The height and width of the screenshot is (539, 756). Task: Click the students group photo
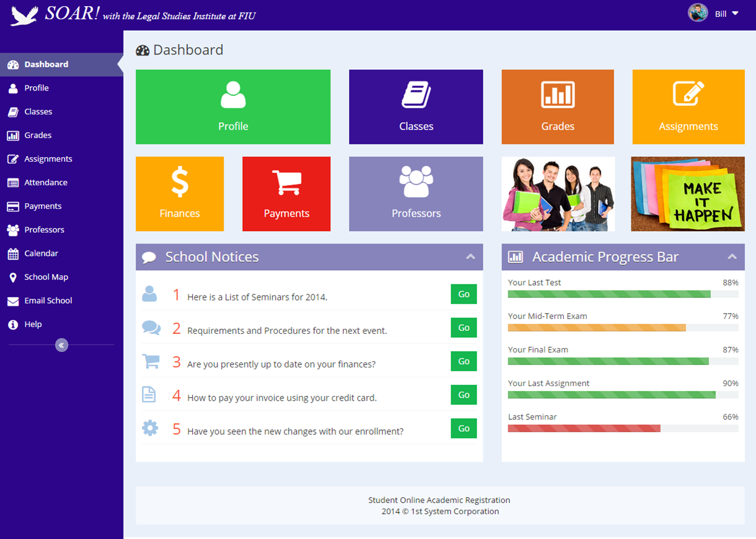click(x=558, y=194)
